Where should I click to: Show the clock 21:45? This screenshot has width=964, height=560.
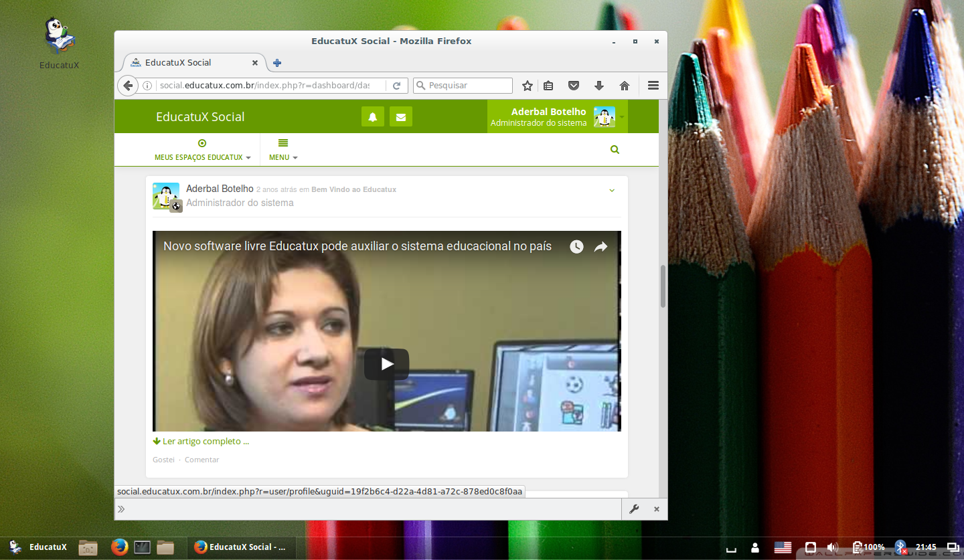(x=926, y=547)
